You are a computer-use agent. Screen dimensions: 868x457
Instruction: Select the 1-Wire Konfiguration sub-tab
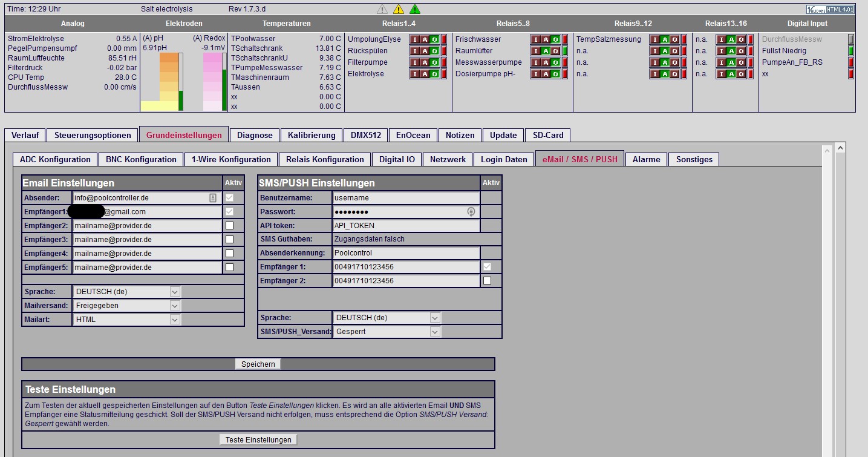tap(231, 159)
